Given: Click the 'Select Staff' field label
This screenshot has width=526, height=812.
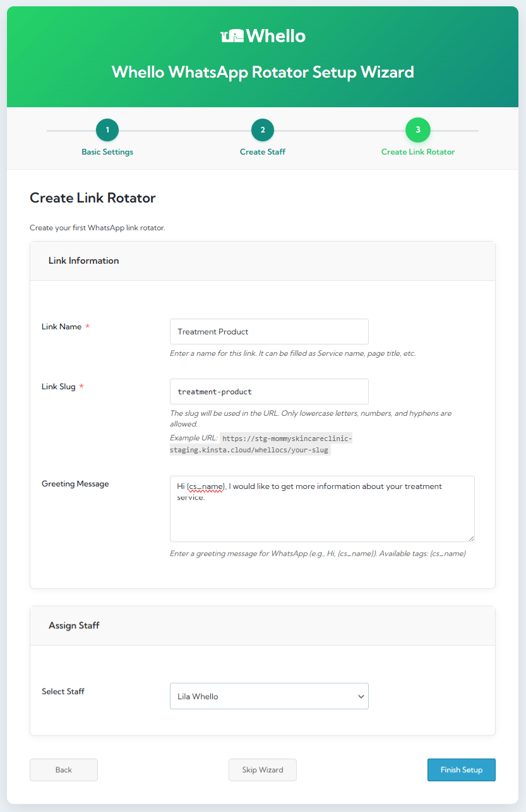Looking at the screenshot, I should (x=63, y=691).
